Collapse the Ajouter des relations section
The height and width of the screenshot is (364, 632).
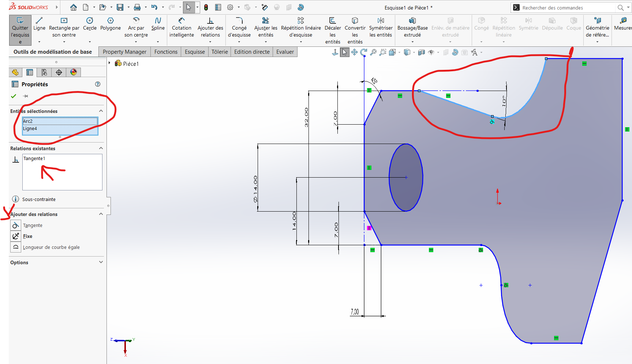[101, 214]
